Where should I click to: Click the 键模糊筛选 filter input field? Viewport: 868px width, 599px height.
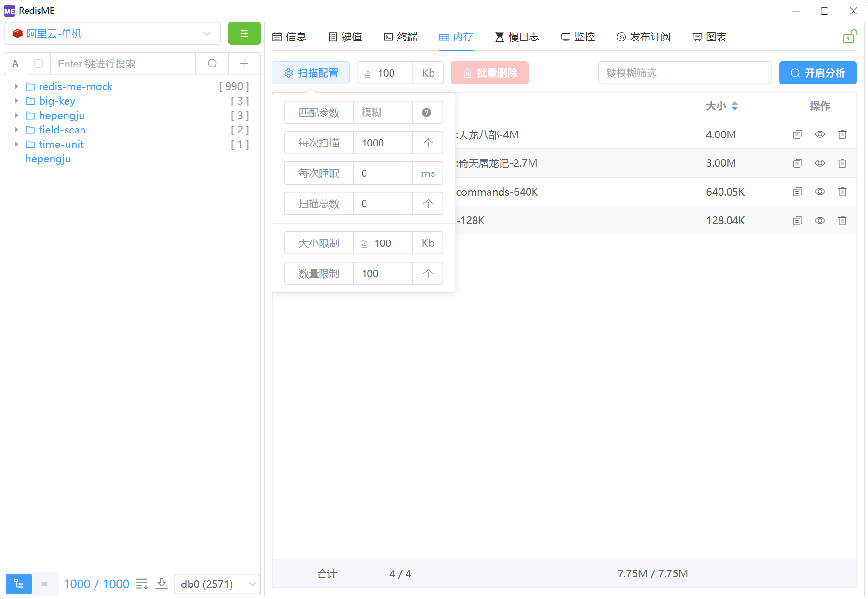(x=685, y=73)
